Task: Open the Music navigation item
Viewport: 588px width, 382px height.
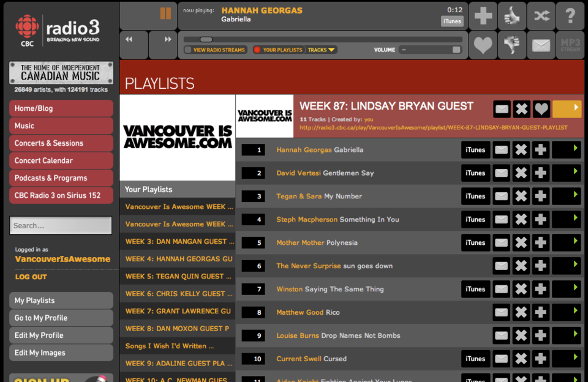Action: [61, 126]
